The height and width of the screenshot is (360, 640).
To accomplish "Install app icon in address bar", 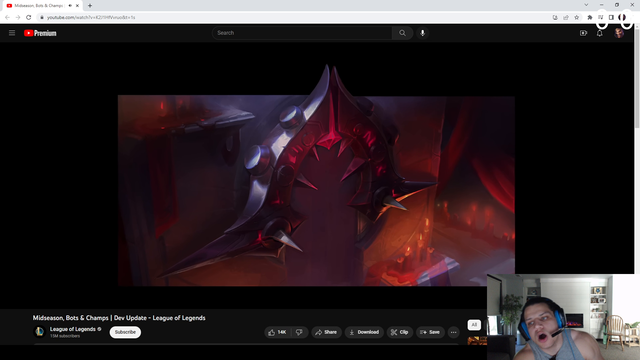I will point(555,17).
